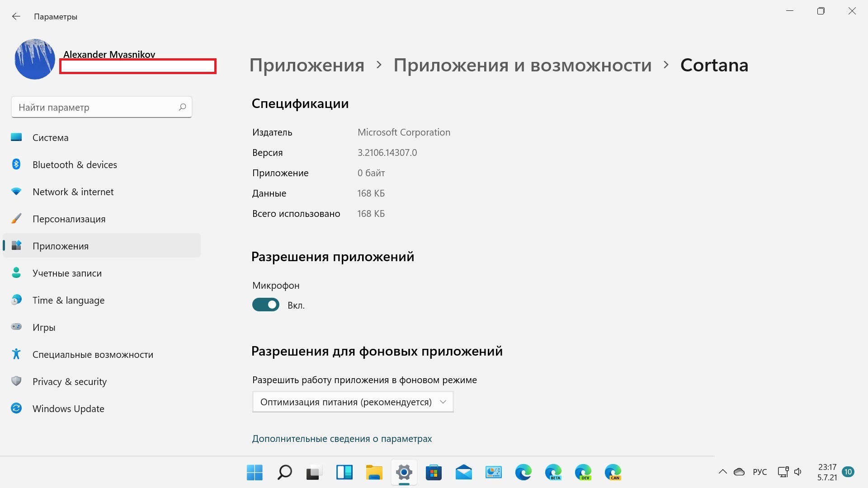
Task: Open File Explorer from taskbar
Action: pyautogui.click(x=374, y=473)
